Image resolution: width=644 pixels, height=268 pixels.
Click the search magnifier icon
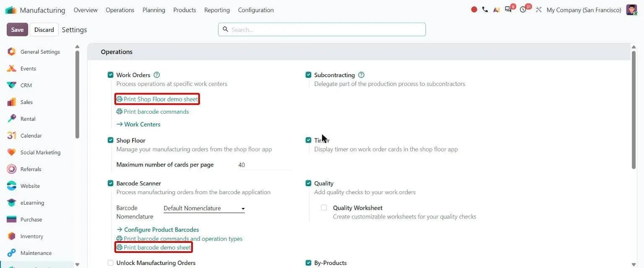(225, 29)
